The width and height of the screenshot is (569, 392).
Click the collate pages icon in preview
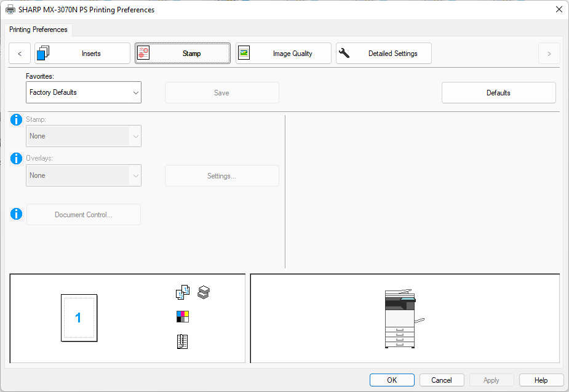pos(183,293)
